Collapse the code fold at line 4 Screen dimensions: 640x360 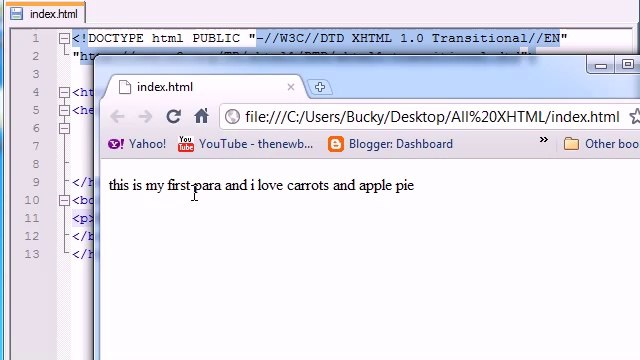pos(64,92)
